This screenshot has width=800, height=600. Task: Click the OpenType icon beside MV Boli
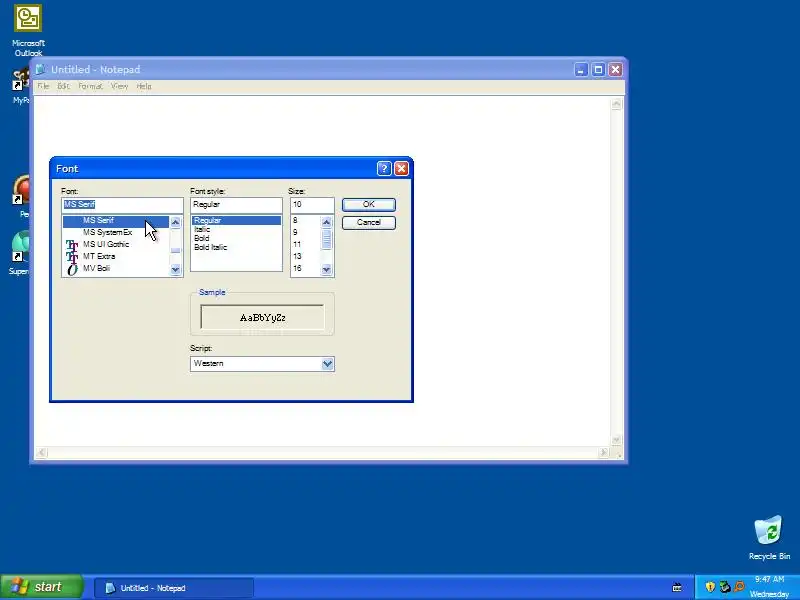click(x=72, y=269)
